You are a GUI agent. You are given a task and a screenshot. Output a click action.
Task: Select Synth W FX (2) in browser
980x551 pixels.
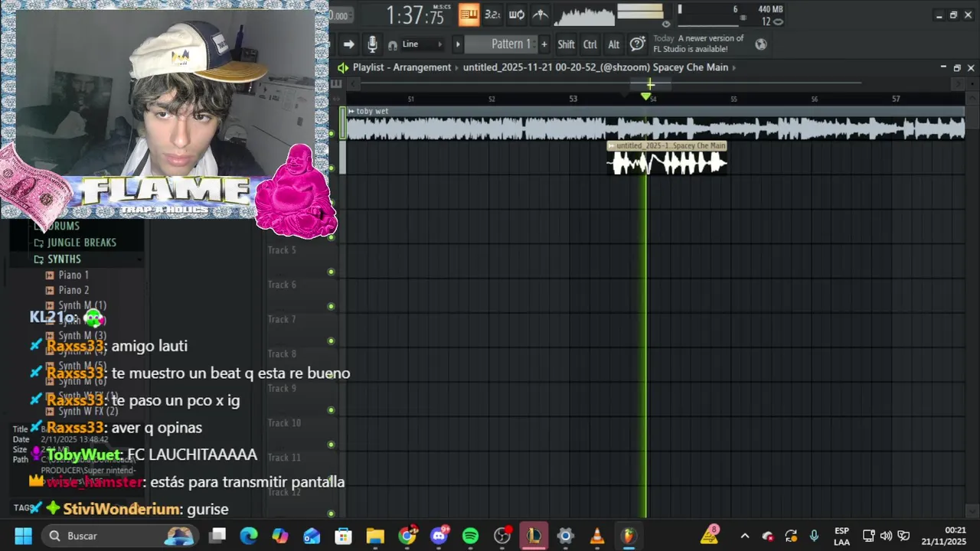(x=88, y=411)
